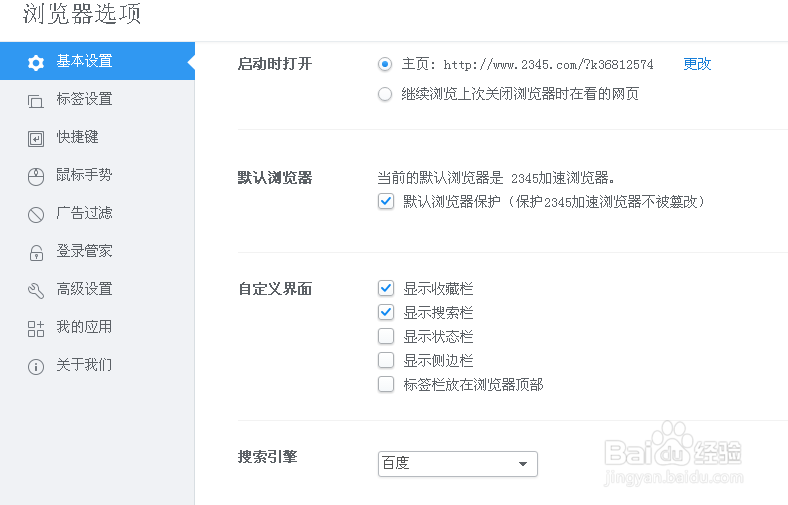This screenshot has height=505, width=788.
Task: Open the 快捷键 settings page
Action: tap(97, 137)
